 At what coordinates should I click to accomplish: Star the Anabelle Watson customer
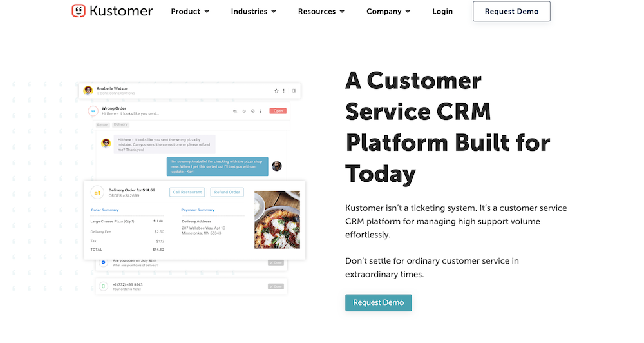[x=276, y=91]
